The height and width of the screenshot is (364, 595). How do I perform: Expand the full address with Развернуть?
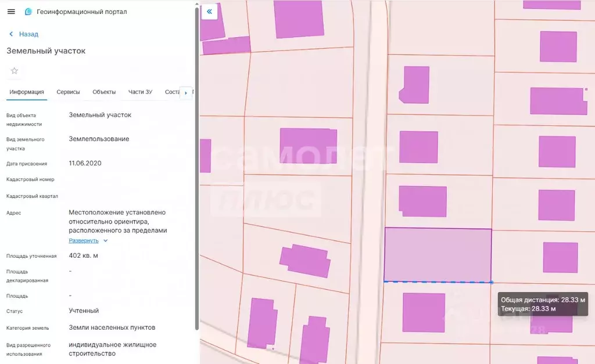(84, 240)
